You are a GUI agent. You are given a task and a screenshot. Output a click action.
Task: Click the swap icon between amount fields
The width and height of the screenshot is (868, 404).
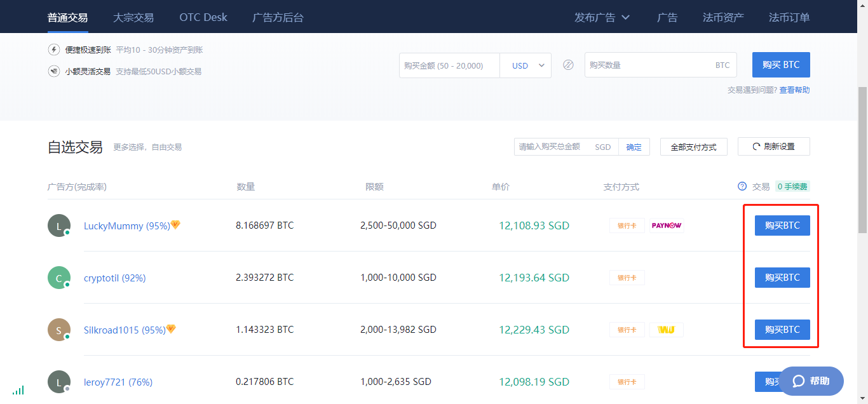coord(568,65)
